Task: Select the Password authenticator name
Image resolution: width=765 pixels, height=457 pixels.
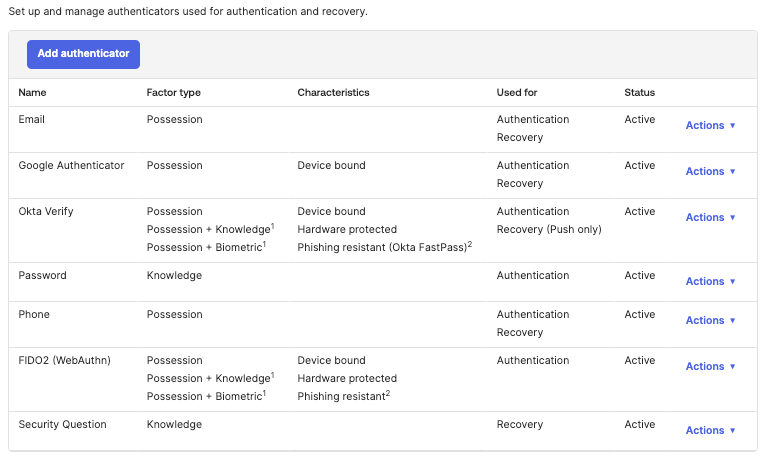Action: click(42, 276)
